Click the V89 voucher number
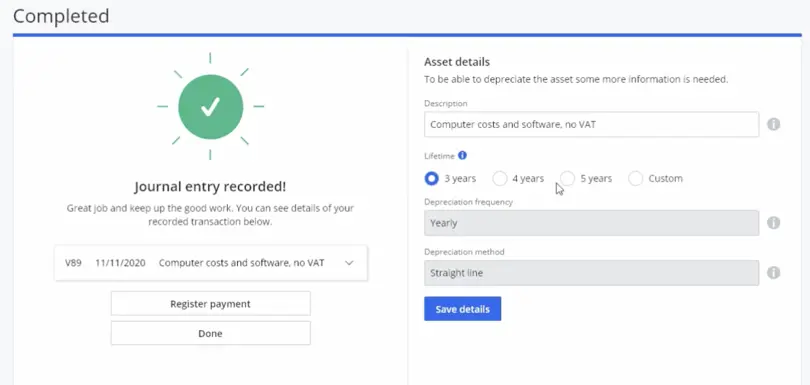Screen dimensions: 810x385 [x=73, y=263]
